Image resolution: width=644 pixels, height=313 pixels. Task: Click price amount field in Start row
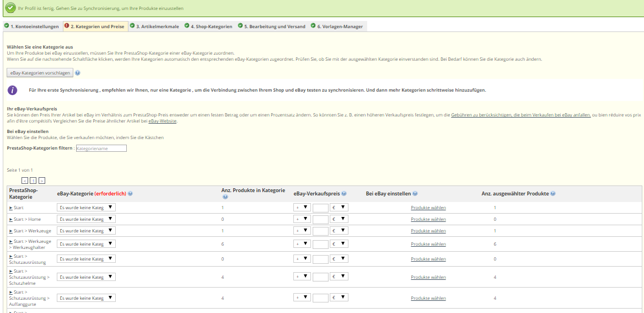click(320, 208)
